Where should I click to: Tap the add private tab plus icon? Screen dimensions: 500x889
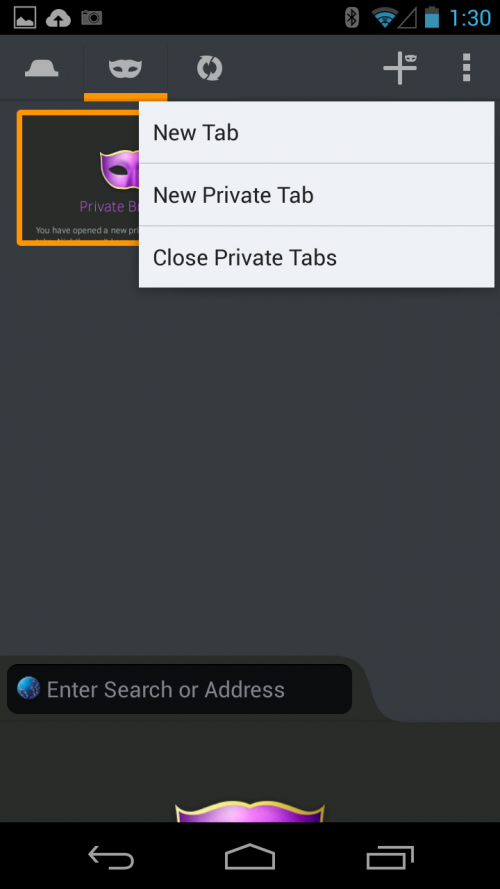(401, 68)
